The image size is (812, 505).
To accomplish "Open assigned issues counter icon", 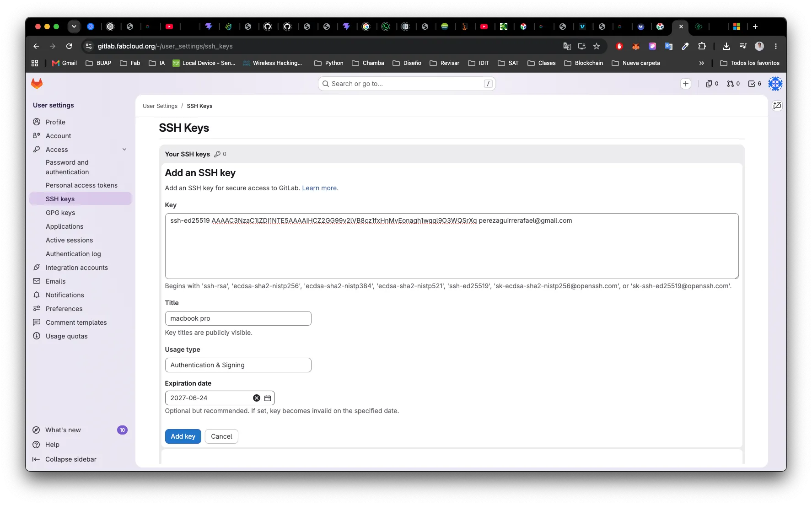I will [x=712, y=84].
